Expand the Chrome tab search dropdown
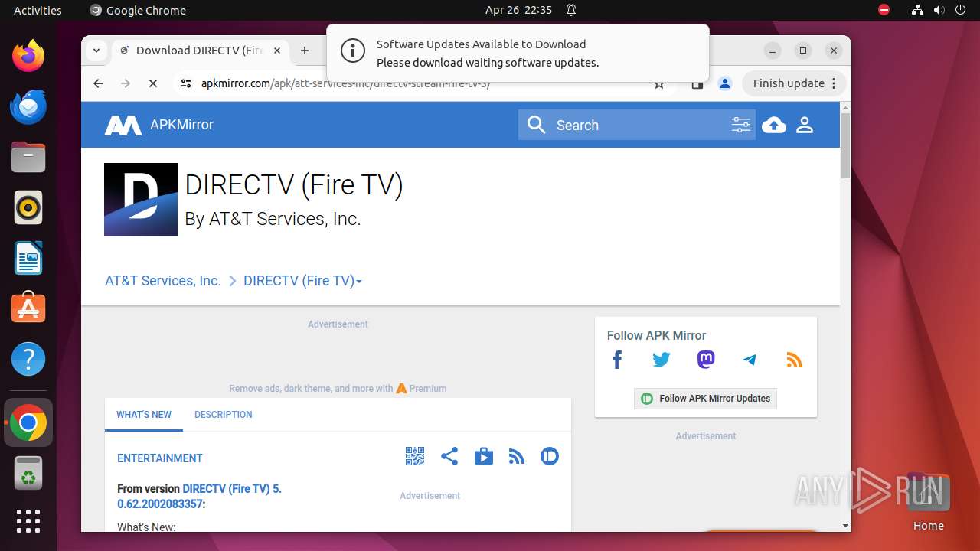The image size is (980, 551). pos(96,51)
